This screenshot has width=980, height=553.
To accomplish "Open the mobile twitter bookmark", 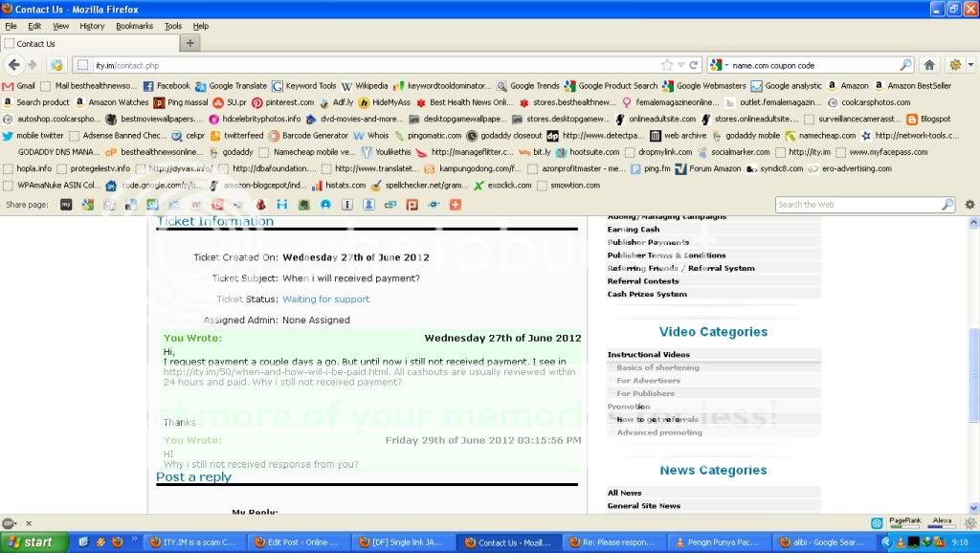I will (x=33, y=136).
